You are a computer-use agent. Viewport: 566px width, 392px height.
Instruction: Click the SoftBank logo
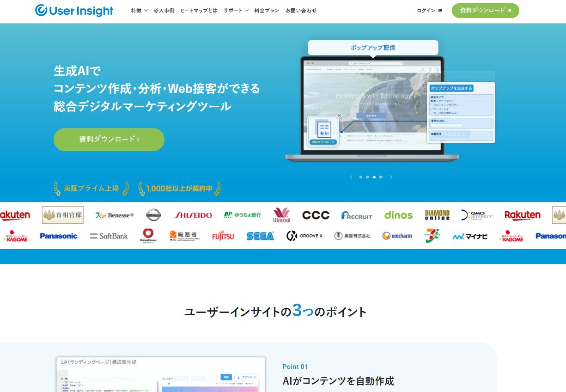[x=109, y=236]
